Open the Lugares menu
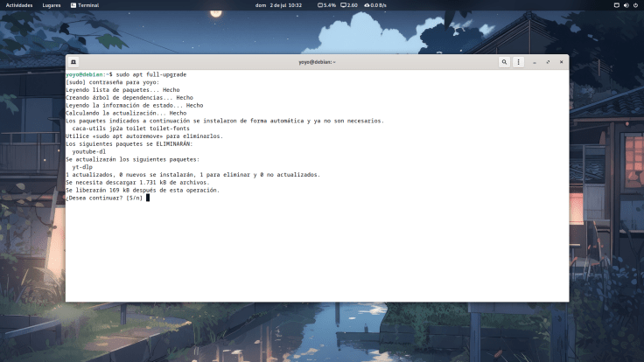The image size is (644, 362). (52, 5)
